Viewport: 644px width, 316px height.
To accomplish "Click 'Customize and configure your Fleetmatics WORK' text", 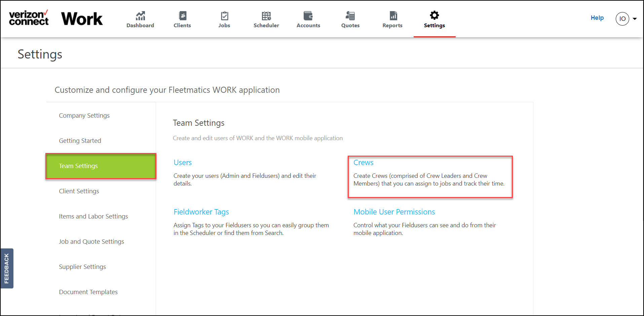I will click(x=167, y=90).
